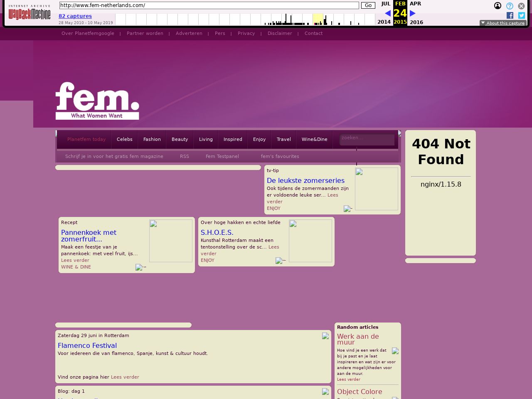Open the user account icon

tap(498, 6)
